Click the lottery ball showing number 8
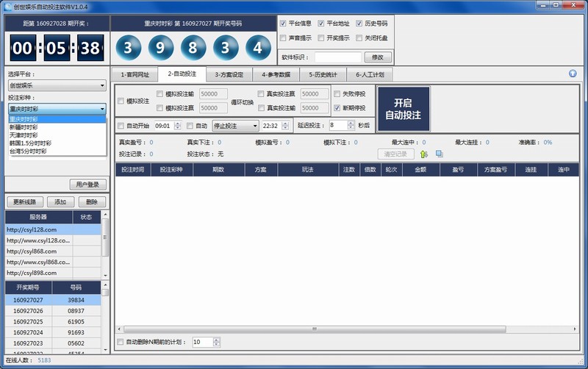588x369 pixels. point(193,49)
